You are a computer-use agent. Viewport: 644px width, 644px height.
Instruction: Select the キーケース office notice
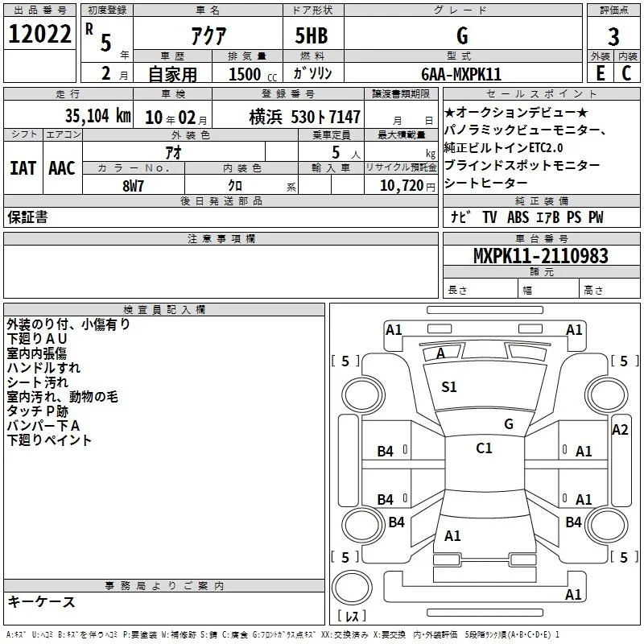pos(42,602)
